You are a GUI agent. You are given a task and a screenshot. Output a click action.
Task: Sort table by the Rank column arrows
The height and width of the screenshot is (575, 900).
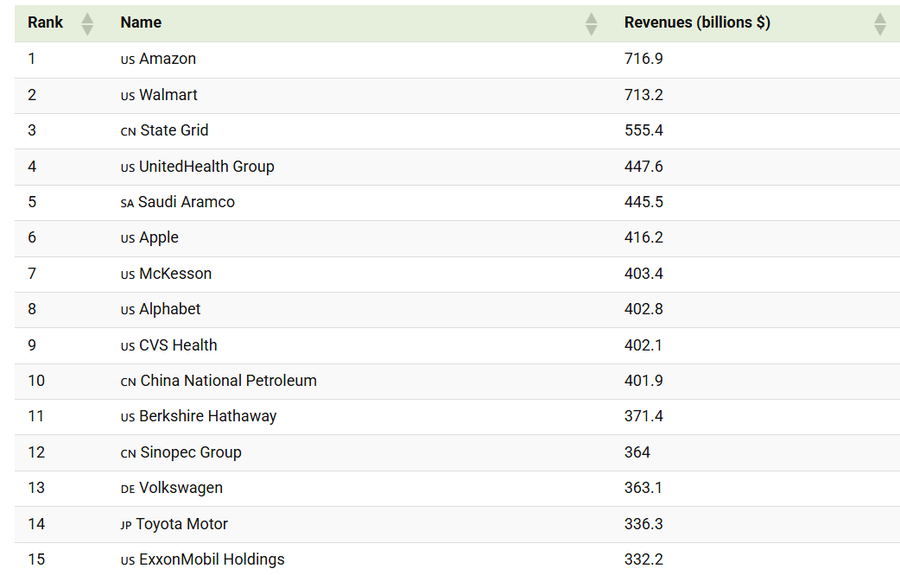(87, 24)
